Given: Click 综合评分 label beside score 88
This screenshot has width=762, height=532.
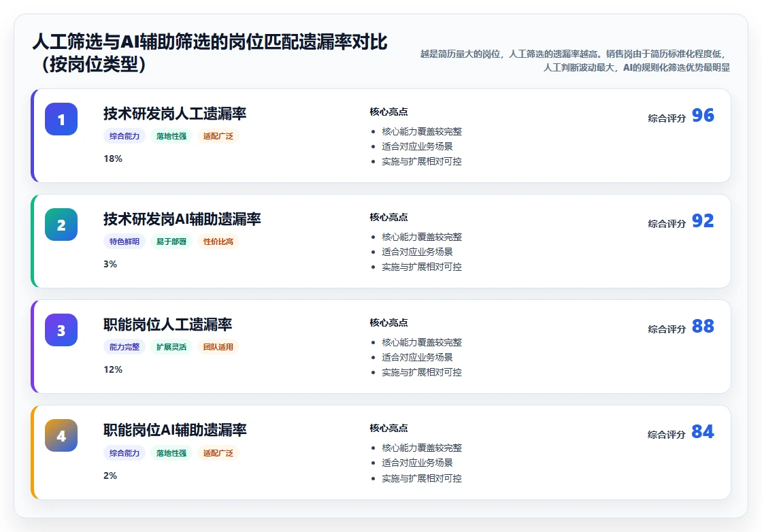Looking at the screenshot, I should click(x=667, y=329).
